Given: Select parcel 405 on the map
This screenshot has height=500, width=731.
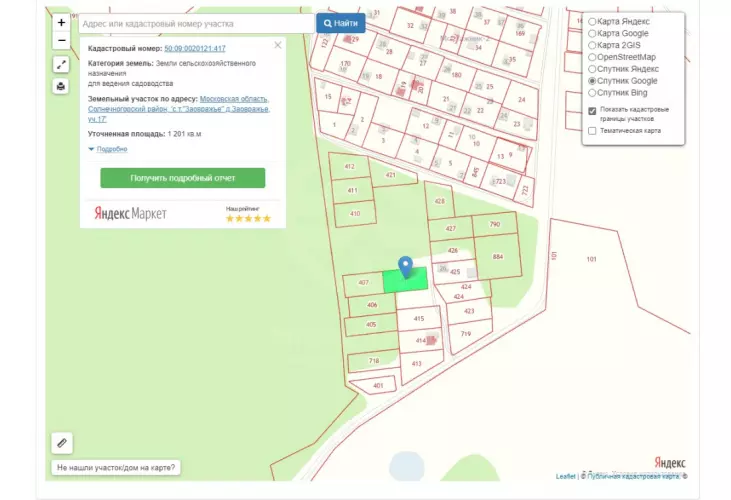Looking at the screenshot, I should click(x=371, y=325).
